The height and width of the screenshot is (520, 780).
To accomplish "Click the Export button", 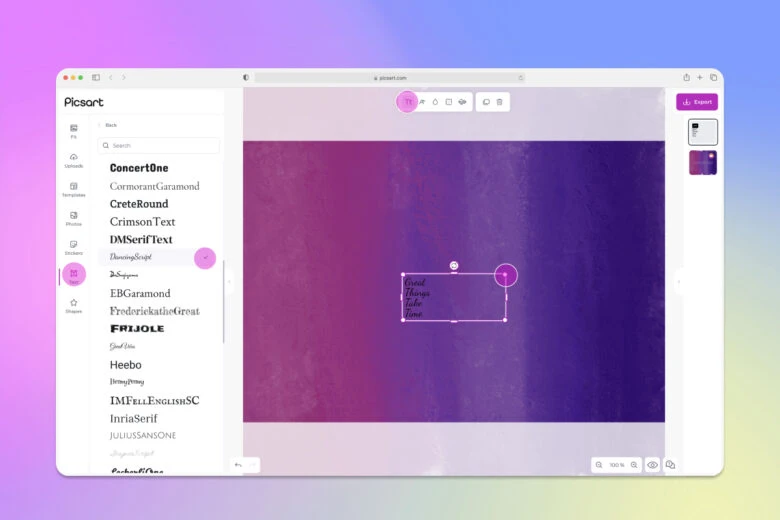I will [x=697, y=102].
